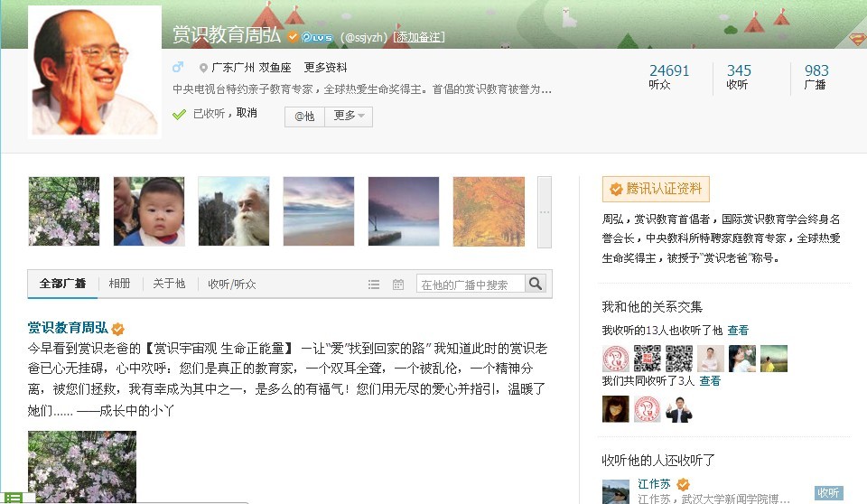Click the LV5 level badge icon
Image resolution: width=867 pixels, height=504 pixels.
pyautogui.click(x=317, y=37)
